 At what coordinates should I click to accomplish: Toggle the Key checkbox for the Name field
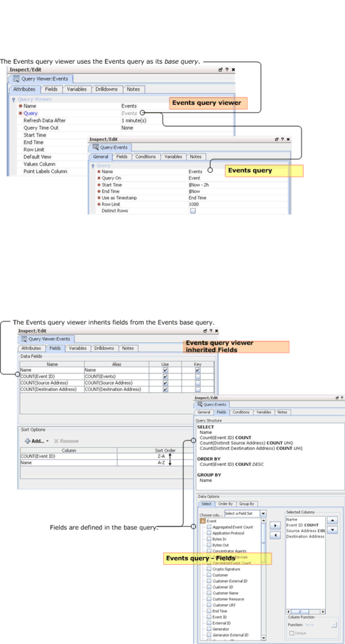pyautogui.click(x=198, y=370)
